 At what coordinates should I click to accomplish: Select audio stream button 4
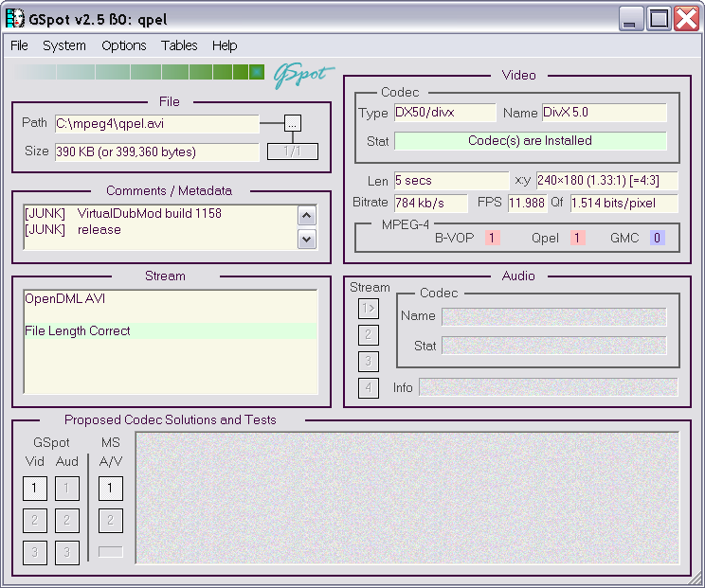click(x=369, y=388)
